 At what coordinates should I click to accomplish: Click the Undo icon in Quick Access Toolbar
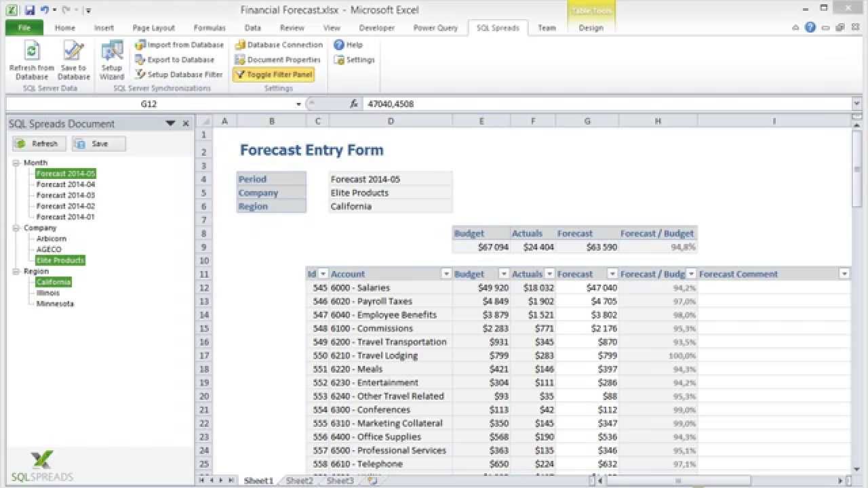point(44,10)
